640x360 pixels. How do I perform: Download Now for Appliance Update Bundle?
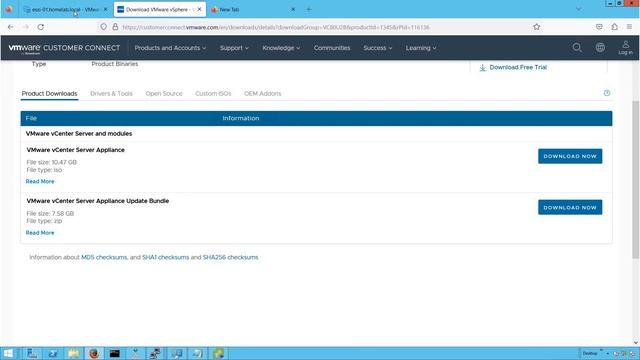click(x=570, y=207)
